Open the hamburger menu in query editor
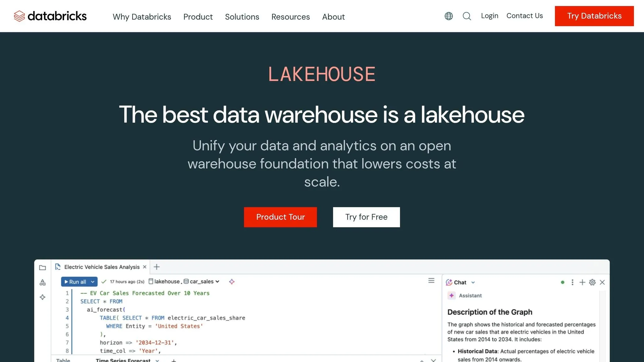Viewport: 644px width, 362px height. (x=431, y=280)
